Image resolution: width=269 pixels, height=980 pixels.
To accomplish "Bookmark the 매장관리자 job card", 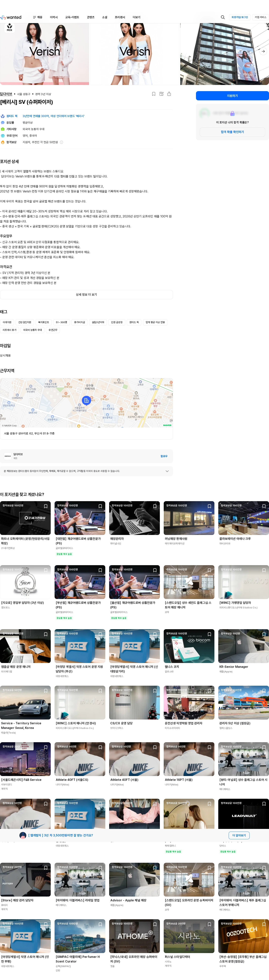I will point(155,506).
